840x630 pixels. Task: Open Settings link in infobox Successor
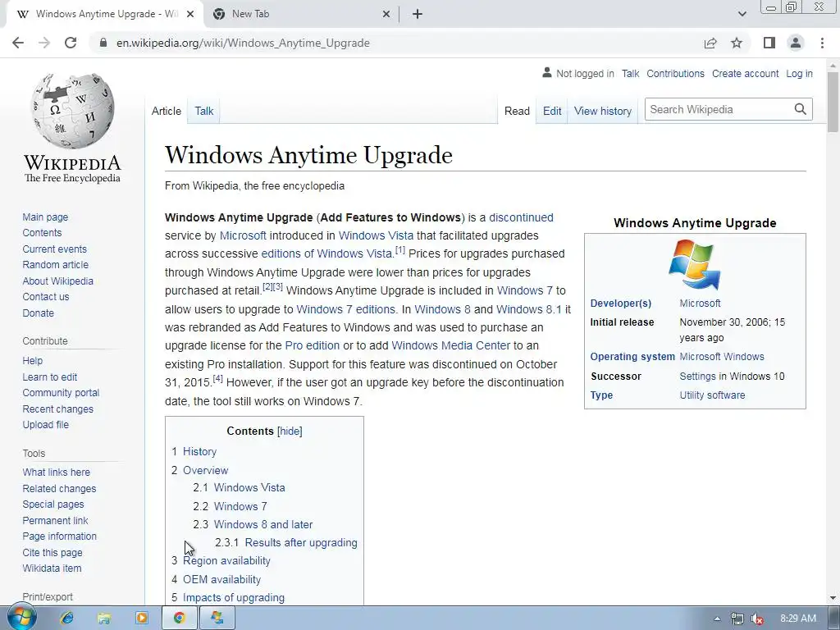(697, 376)
